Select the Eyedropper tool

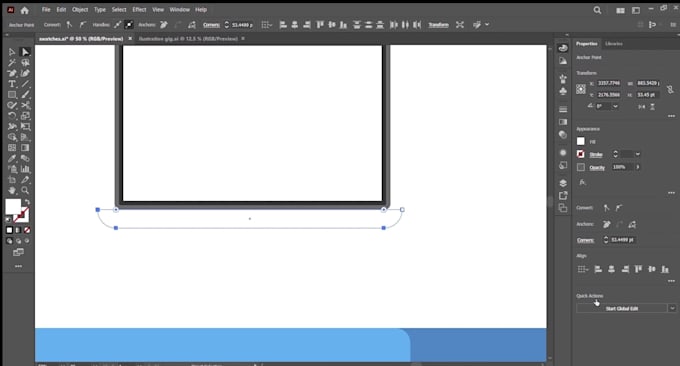pos(12,158)
